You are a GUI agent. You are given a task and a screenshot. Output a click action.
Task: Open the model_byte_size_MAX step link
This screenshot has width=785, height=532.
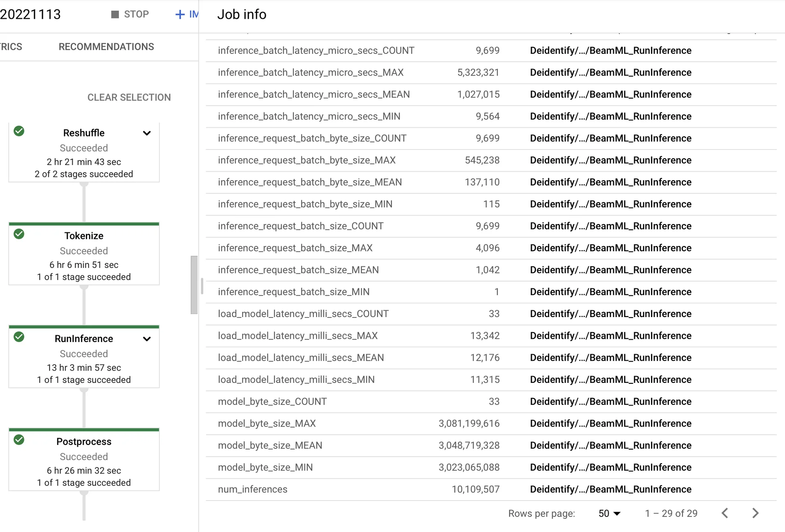click(610, 423)
